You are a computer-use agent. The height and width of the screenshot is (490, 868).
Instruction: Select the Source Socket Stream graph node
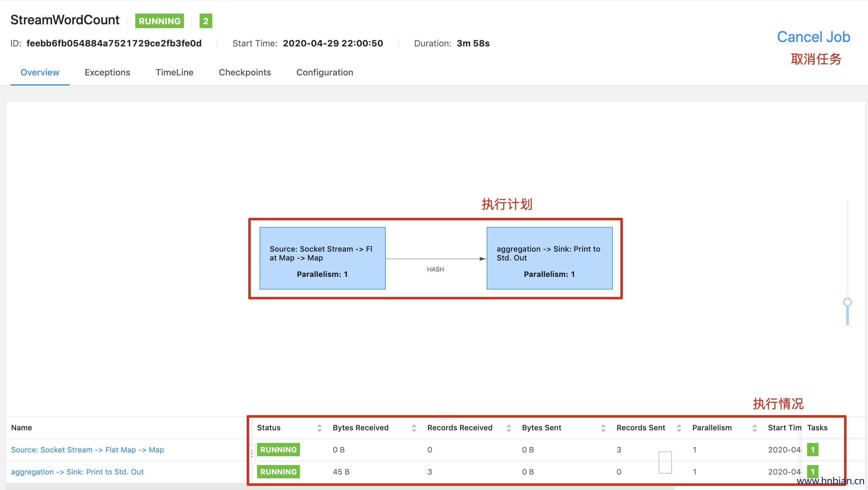322,258
